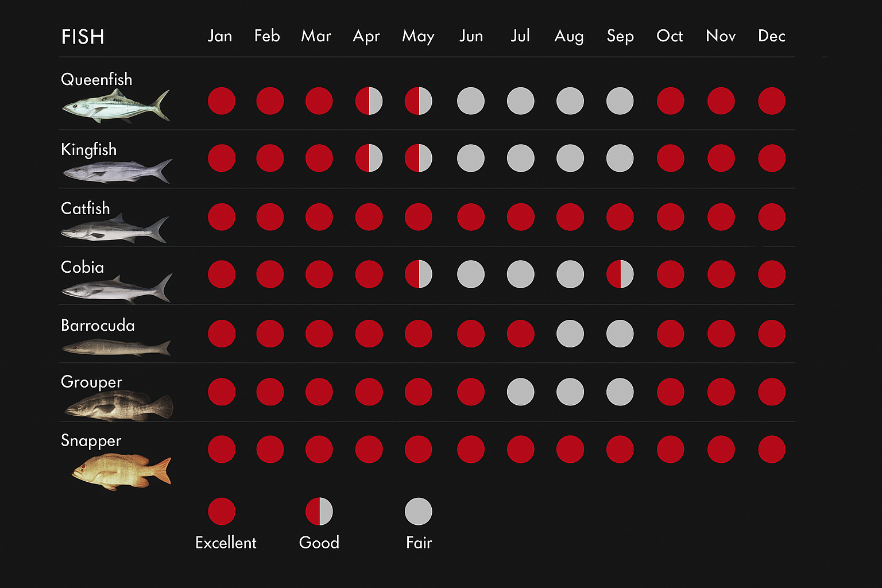Click Catfish's red June circle
882x588 pixels.
(471, 217)
